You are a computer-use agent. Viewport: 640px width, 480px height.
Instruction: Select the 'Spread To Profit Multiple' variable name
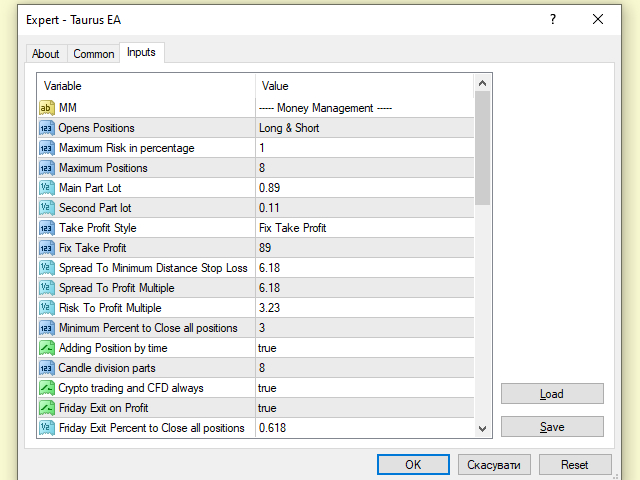117,288
